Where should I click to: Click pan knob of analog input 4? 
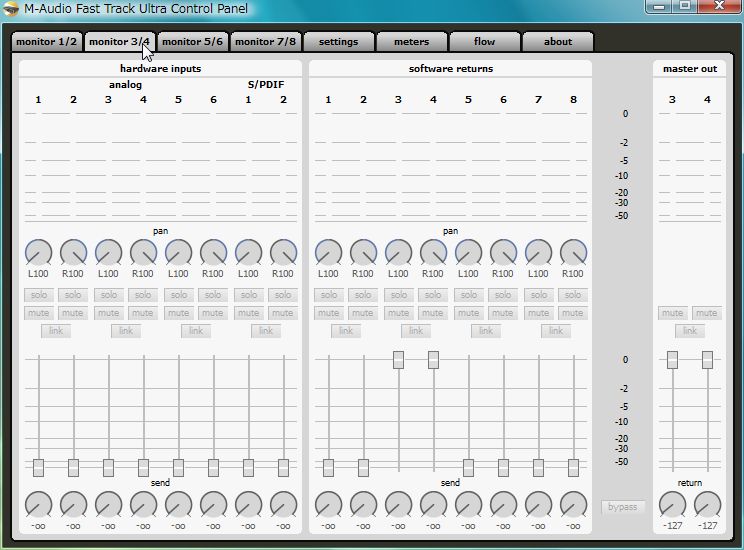click(143, 252)
